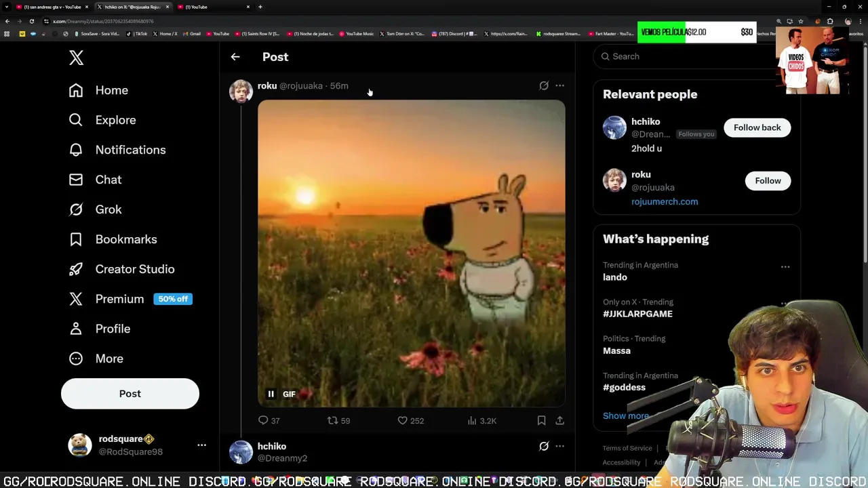868x488 pixels.
Task: Open rodsquare account switcher menu
Action: click(x=138, y=445)
